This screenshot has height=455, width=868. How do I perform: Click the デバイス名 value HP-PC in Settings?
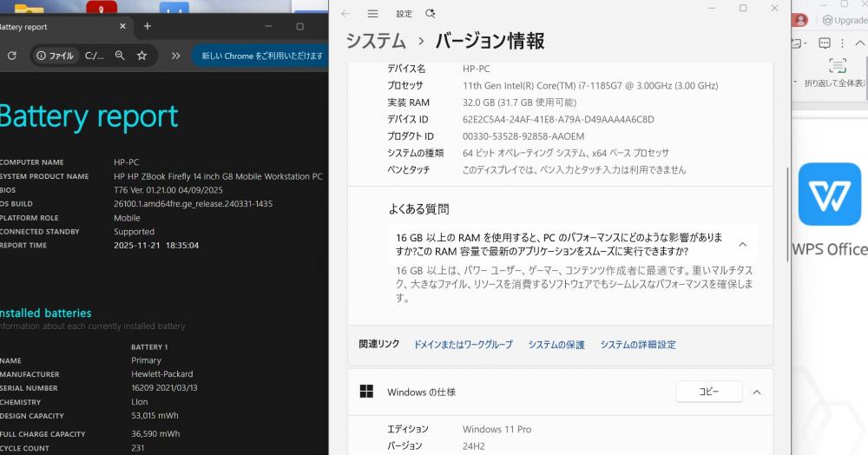coord(476,69)
